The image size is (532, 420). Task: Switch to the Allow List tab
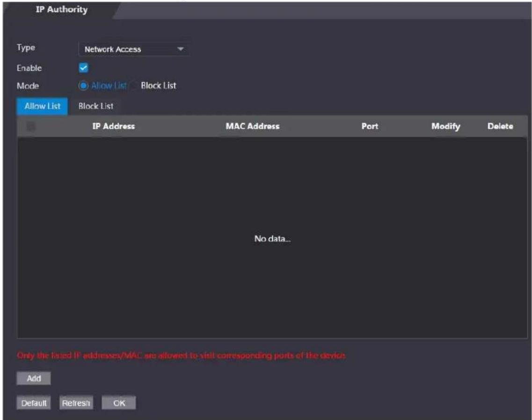click(x=43, y=106)
